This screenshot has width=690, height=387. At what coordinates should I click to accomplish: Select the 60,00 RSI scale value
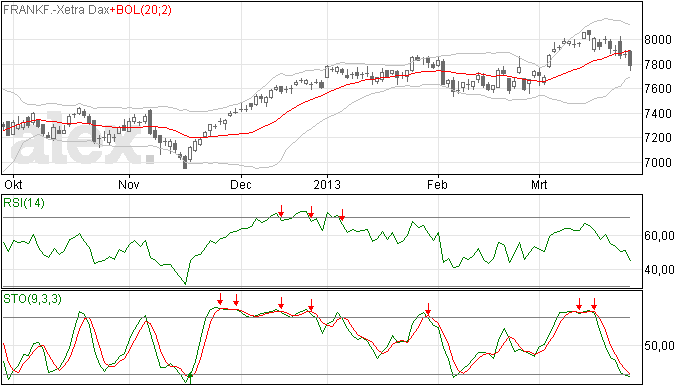[659, 236]
